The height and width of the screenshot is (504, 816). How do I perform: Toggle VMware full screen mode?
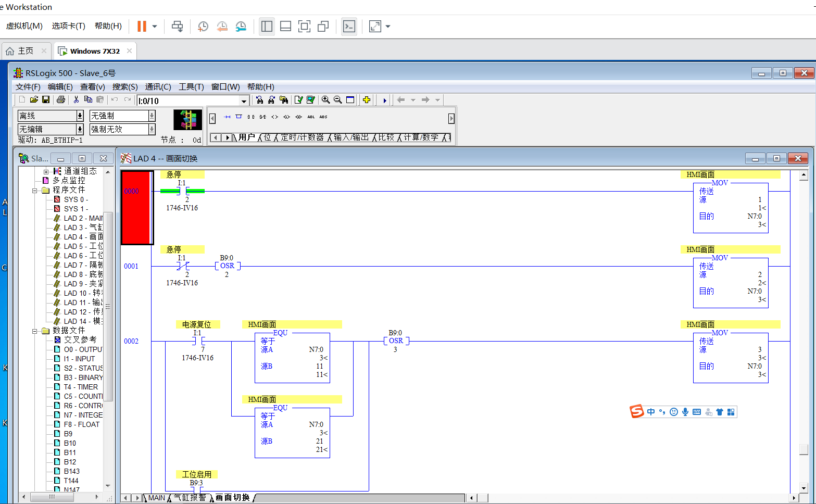(304, 27)
